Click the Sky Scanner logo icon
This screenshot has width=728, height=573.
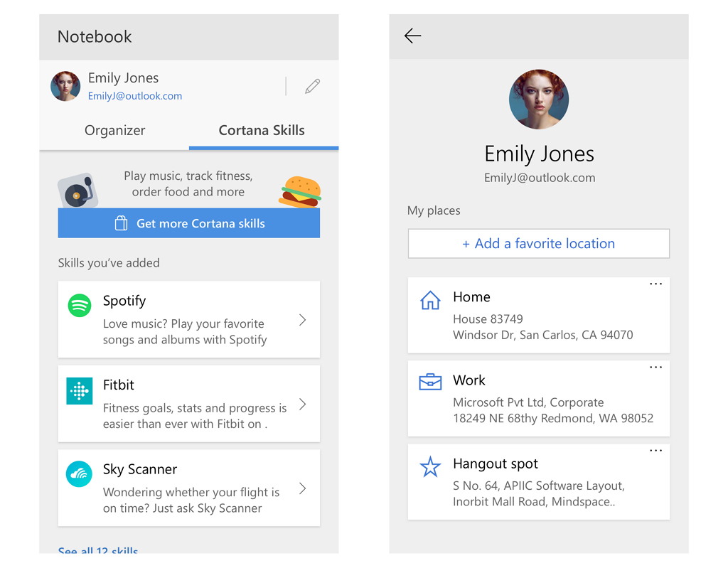tap(79, 473)
